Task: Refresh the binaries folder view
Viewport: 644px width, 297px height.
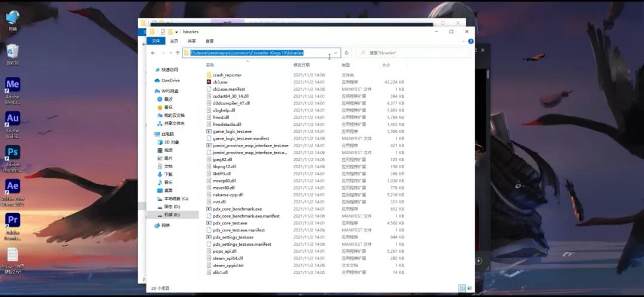Action: [346, 53]
